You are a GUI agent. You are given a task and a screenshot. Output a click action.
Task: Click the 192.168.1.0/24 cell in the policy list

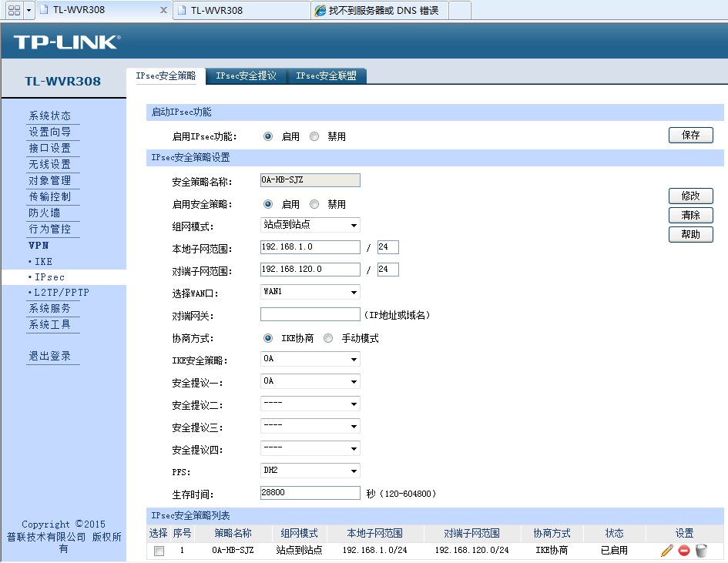pos(374,551)
